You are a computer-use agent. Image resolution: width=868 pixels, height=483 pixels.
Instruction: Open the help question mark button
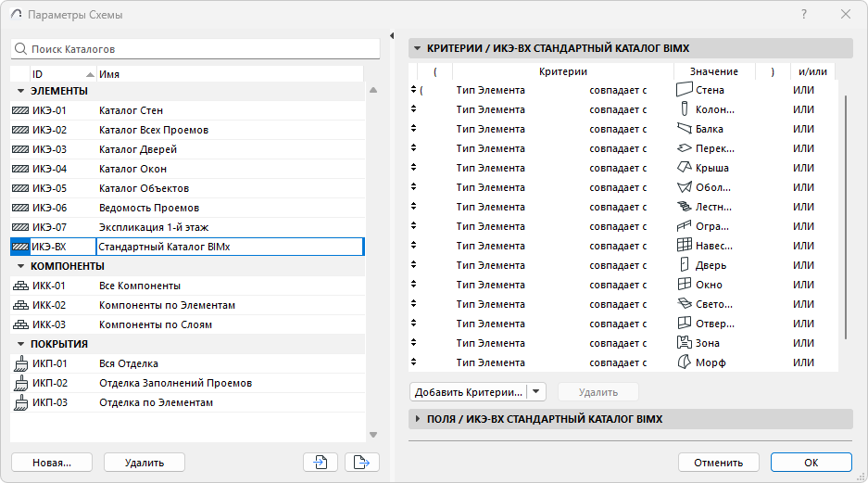[803, 15]
